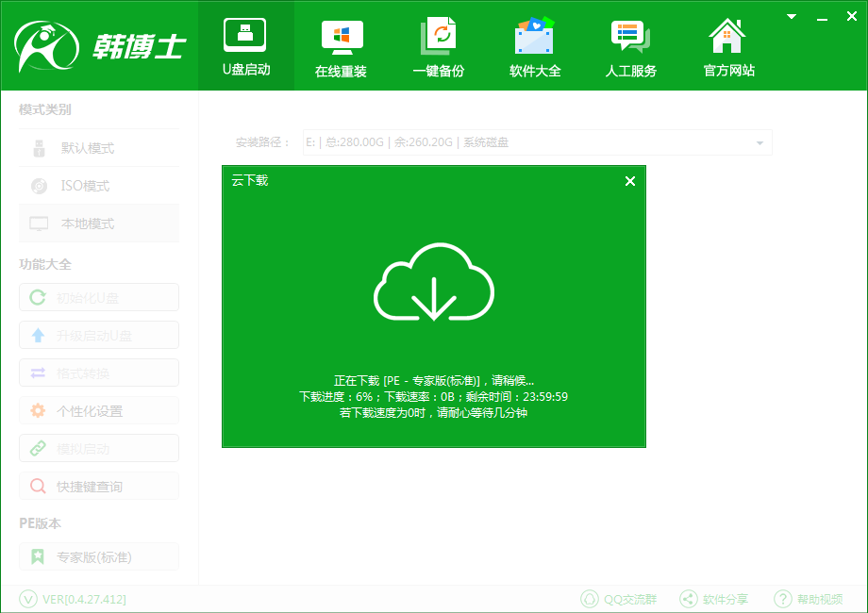The height and width of the screenshot is (613, 868).
Task: Open QQ交流群 link in status bar
Action: (619, 599)
